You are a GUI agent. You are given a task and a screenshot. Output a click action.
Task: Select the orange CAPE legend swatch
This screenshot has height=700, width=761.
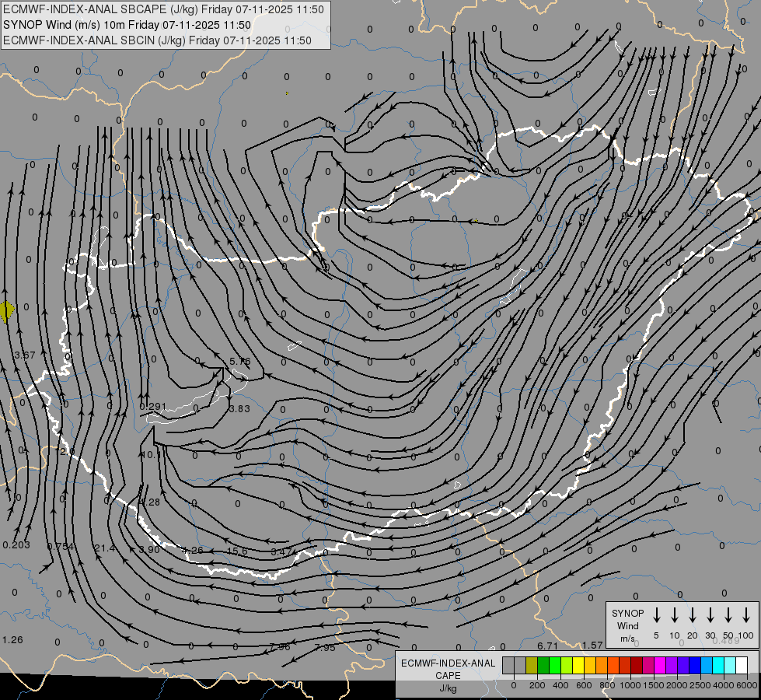pyautogui.click(x=602, y=665)
